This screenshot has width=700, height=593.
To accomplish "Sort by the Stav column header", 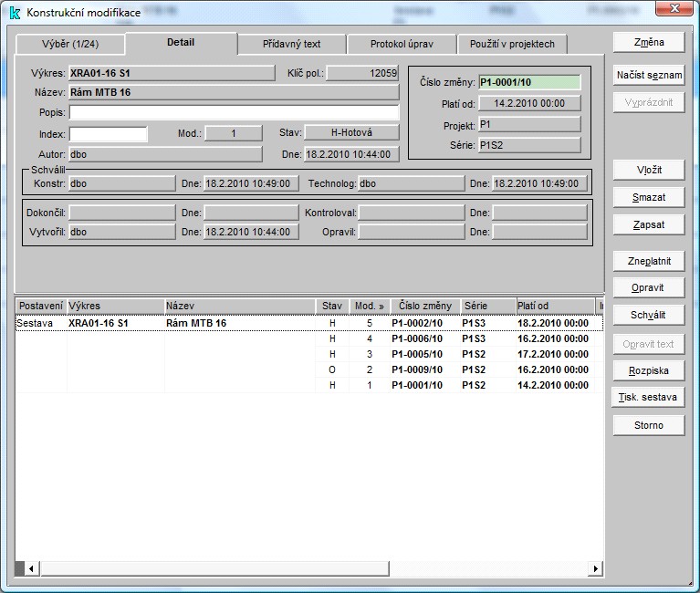I will click(x=332, y=307).
